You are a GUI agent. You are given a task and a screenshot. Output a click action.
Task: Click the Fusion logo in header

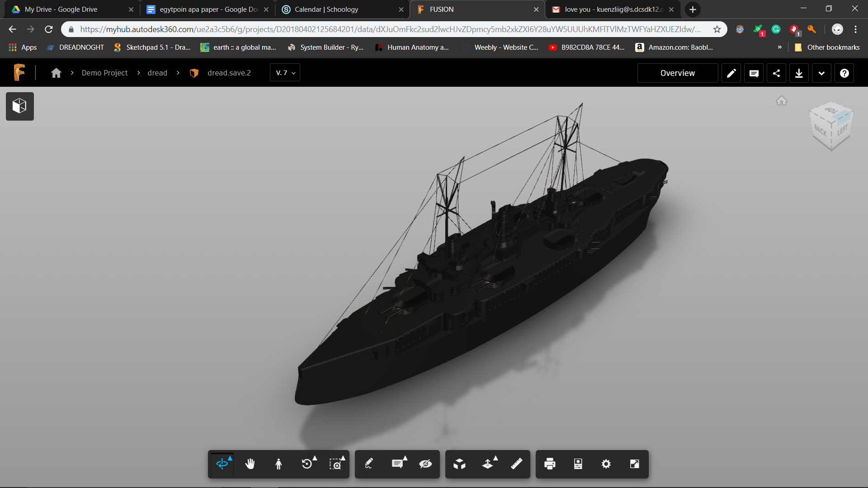tap(19, 72)
